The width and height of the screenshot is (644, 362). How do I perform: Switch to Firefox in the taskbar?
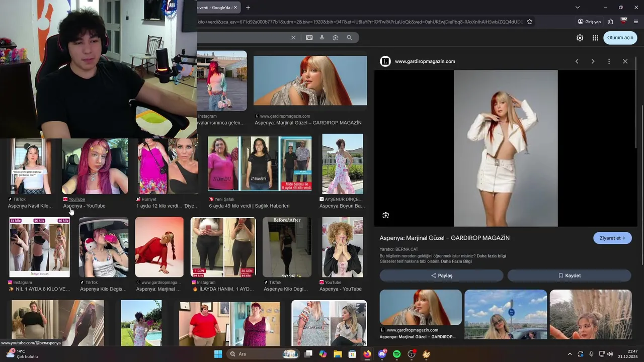point(367,354)
